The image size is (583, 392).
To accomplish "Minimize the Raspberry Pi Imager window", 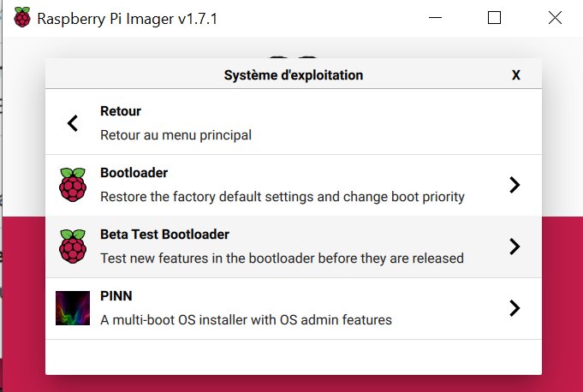I will (435, 17).
